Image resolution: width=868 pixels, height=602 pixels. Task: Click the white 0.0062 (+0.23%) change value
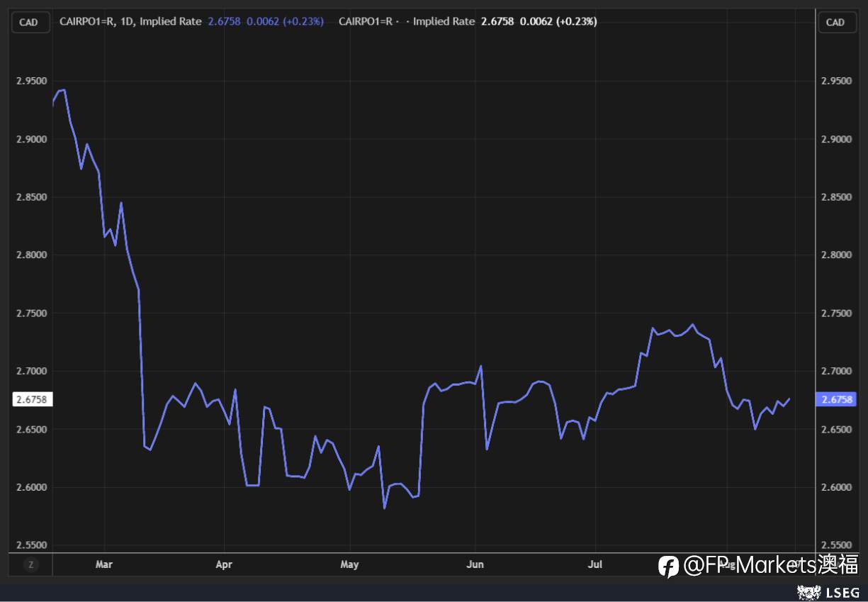click(x=558, y=21)
